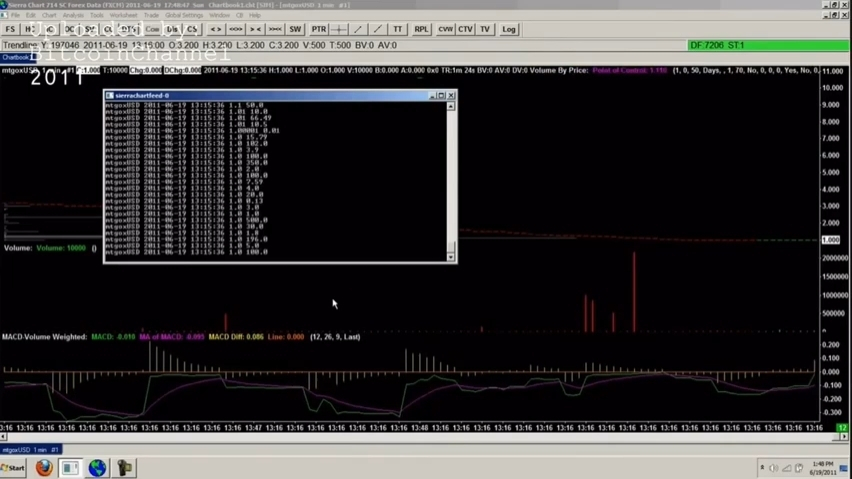
Task: Click the tallest red volume bar
Action: [x=634, y=292]
